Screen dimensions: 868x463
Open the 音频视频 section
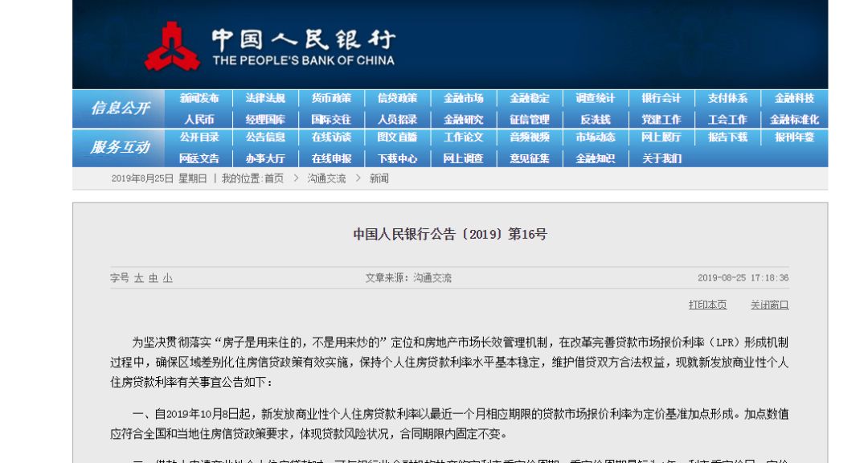(529, 137)
